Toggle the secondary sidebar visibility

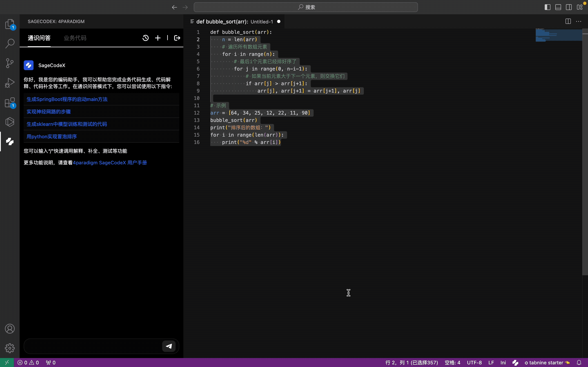[x=569, y=7]
